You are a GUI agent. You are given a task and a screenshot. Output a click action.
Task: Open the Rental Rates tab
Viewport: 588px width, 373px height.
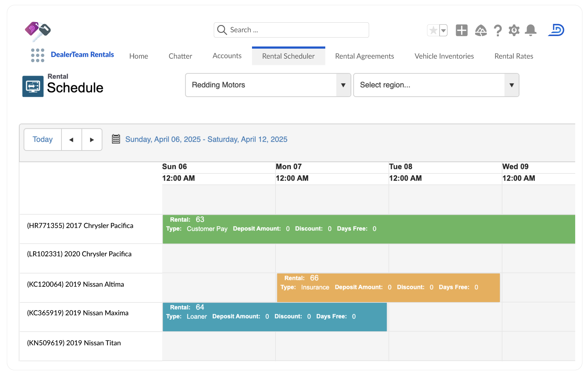[514, 56]
